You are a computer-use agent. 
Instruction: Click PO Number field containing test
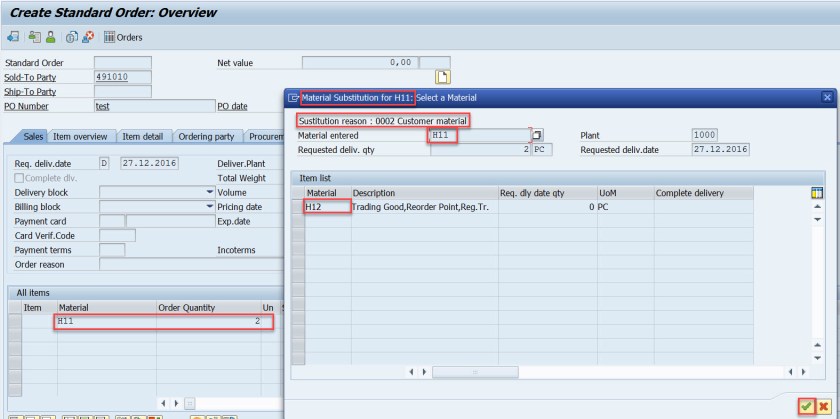coord(155,106)
